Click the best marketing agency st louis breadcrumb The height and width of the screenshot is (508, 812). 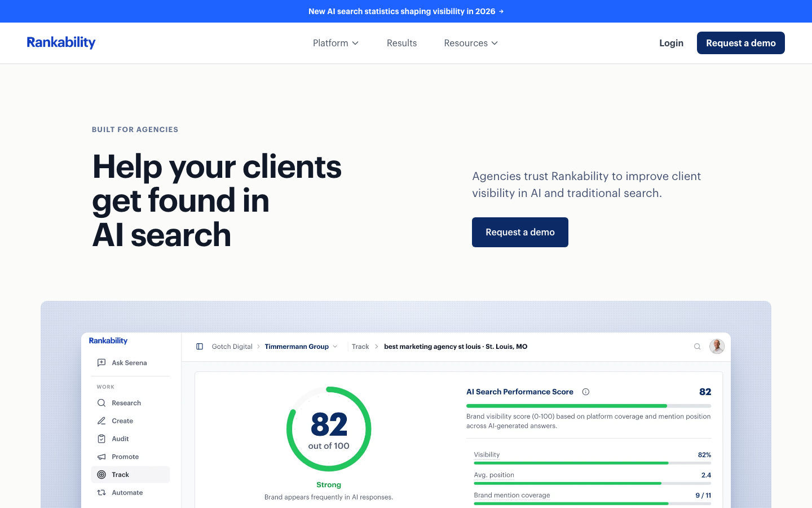(x=456, y=347)
